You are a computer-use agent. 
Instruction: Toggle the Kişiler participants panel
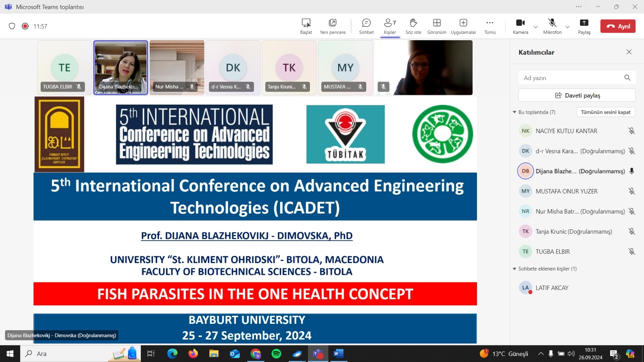coord(390,26)
